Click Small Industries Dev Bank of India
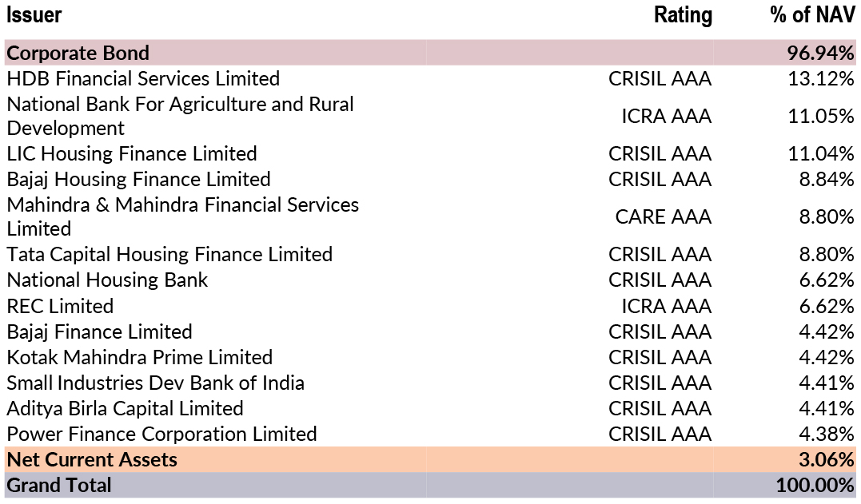861x504 pixels. pyautogui.click(x=155, y=383)
